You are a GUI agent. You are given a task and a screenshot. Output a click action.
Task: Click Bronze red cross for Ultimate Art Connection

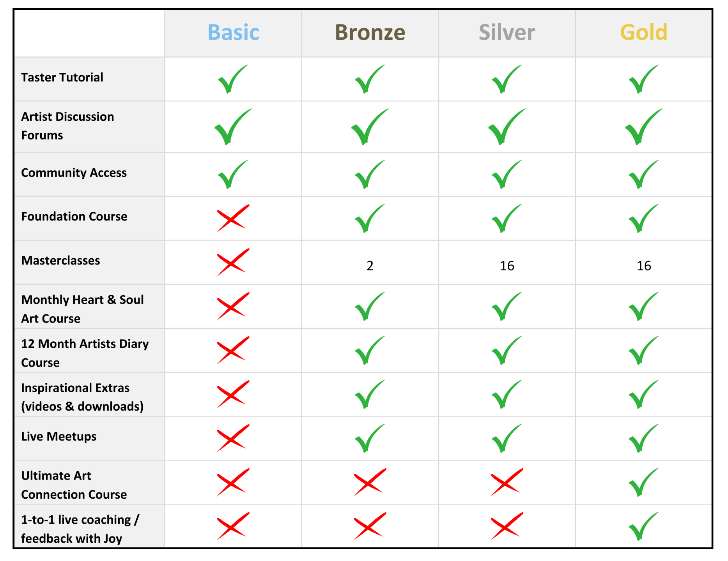coord(370,482)
